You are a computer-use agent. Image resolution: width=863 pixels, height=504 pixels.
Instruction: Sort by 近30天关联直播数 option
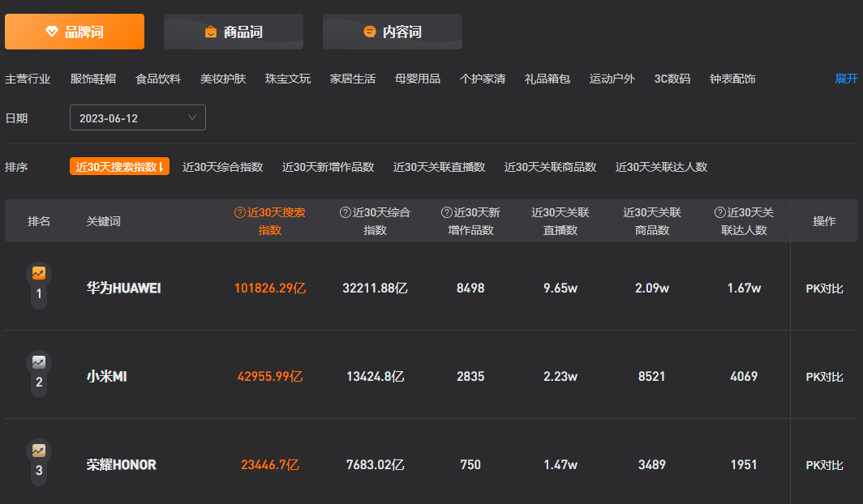pos(439,167)
